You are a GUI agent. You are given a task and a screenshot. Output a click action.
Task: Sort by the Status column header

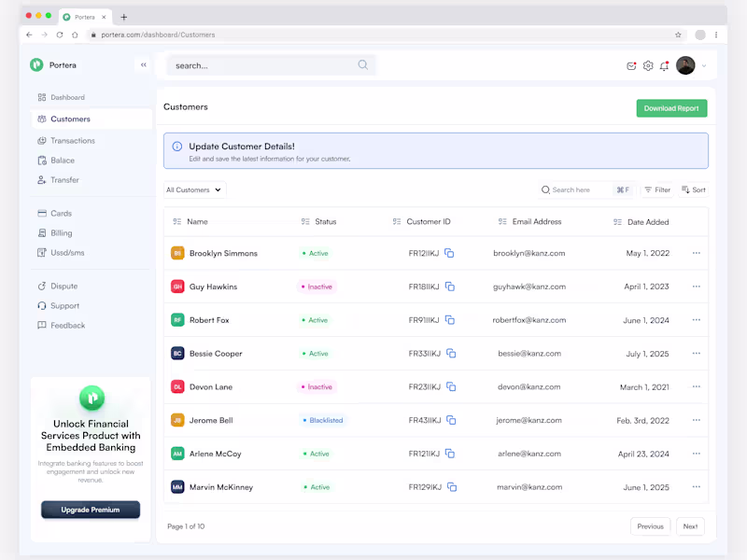tap(318, 221)
